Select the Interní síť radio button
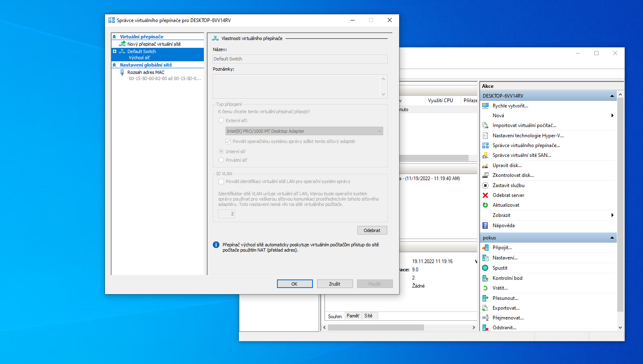 click(x=221, y=152)
